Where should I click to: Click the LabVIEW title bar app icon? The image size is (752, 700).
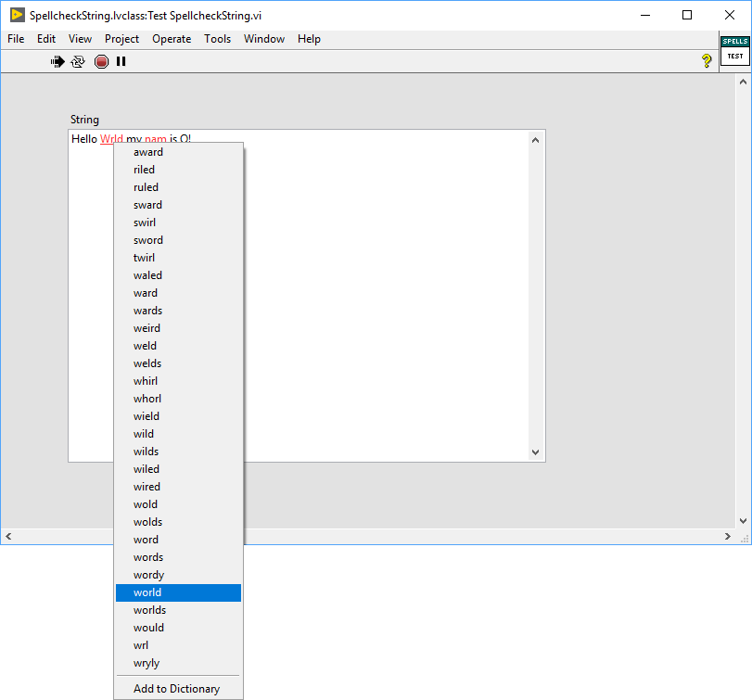[x=17, y=15]
